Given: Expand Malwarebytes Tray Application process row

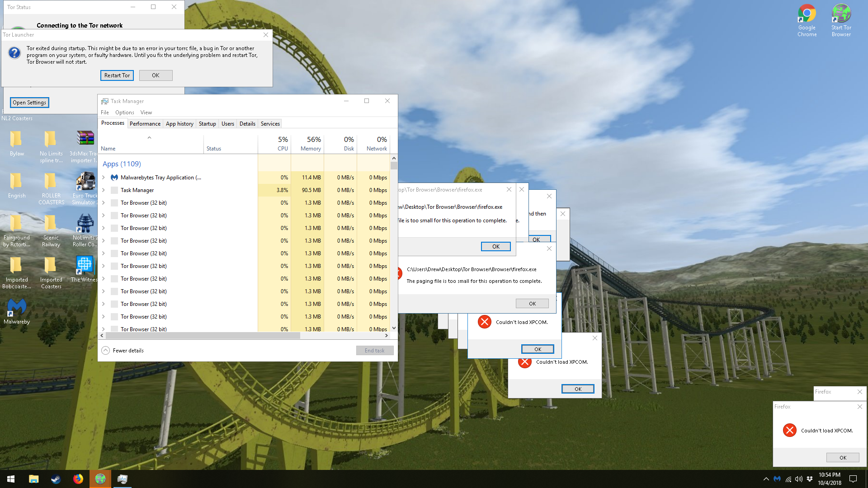Looking at the screenshot, I should point(104,178).
